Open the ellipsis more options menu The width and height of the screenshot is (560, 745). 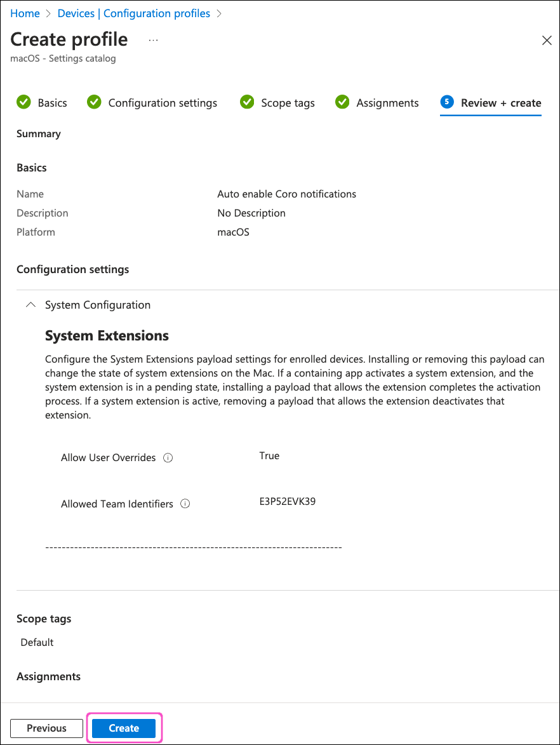point(153,39)
